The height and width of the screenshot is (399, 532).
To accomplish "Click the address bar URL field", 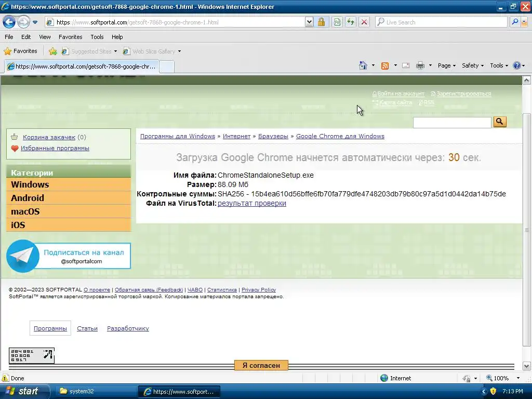I will point(175,22).
